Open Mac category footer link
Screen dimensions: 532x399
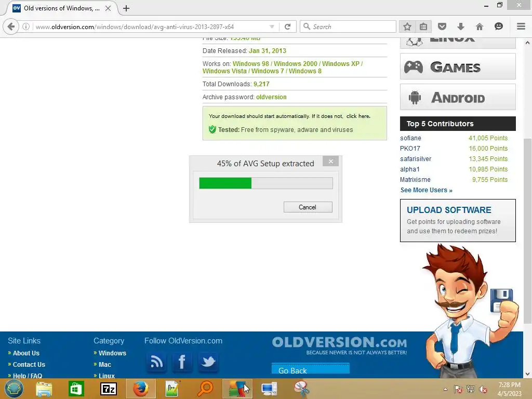click(x=105, y=364)
